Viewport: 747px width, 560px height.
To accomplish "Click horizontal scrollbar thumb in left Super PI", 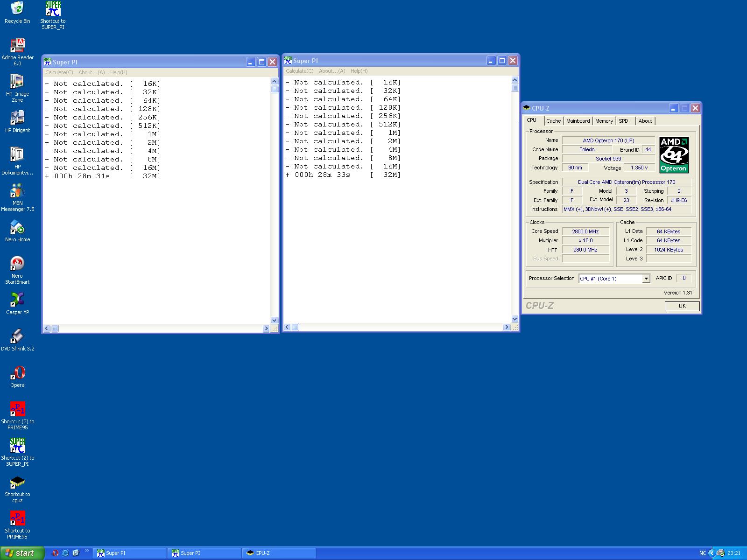I will click(55, 329).
